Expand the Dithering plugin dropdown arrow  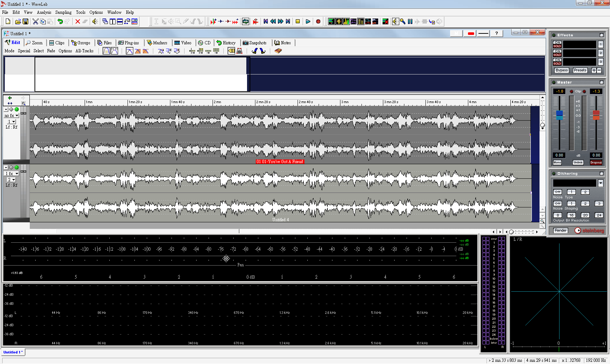(601, 183)
